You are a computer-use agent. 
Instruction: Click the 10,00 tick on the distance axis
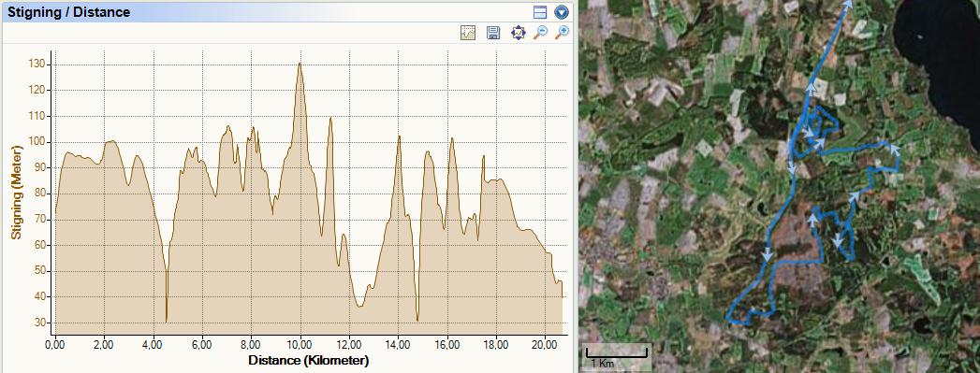point(300,344)
